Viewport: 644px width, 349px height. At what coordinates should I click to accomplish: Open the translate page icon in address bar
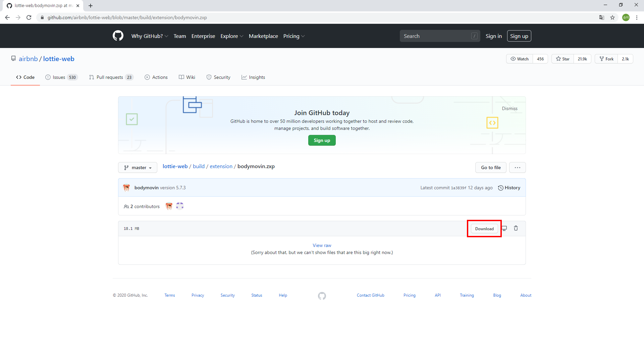coord(602,17)
